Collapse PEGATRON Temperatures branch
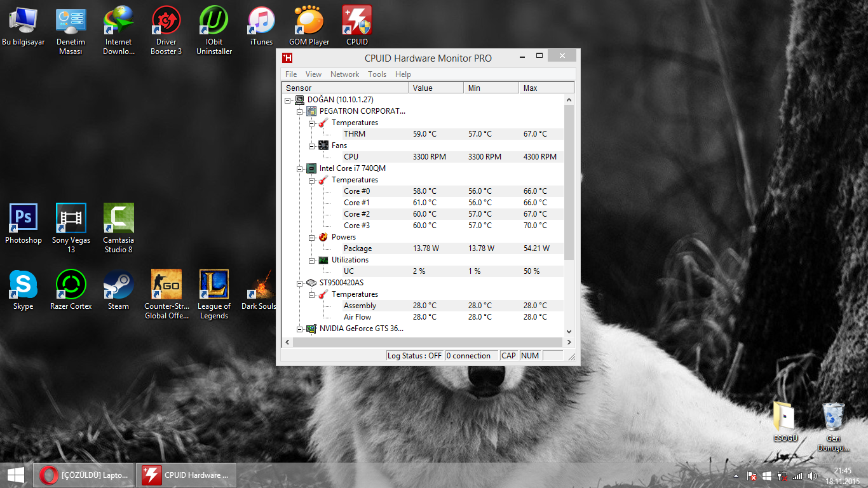The height and width of the screenshot is (488, 868). point(312,123)
